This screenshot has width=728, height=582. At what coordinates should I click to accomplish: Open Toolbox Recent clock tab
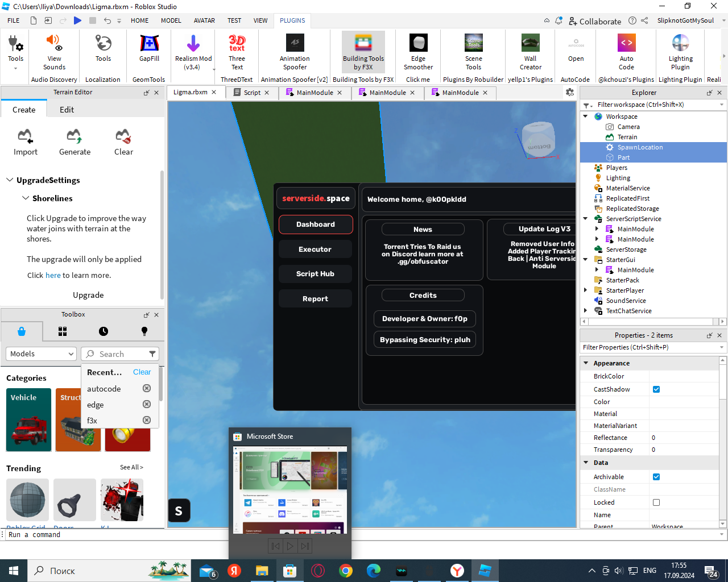(104, 331)
